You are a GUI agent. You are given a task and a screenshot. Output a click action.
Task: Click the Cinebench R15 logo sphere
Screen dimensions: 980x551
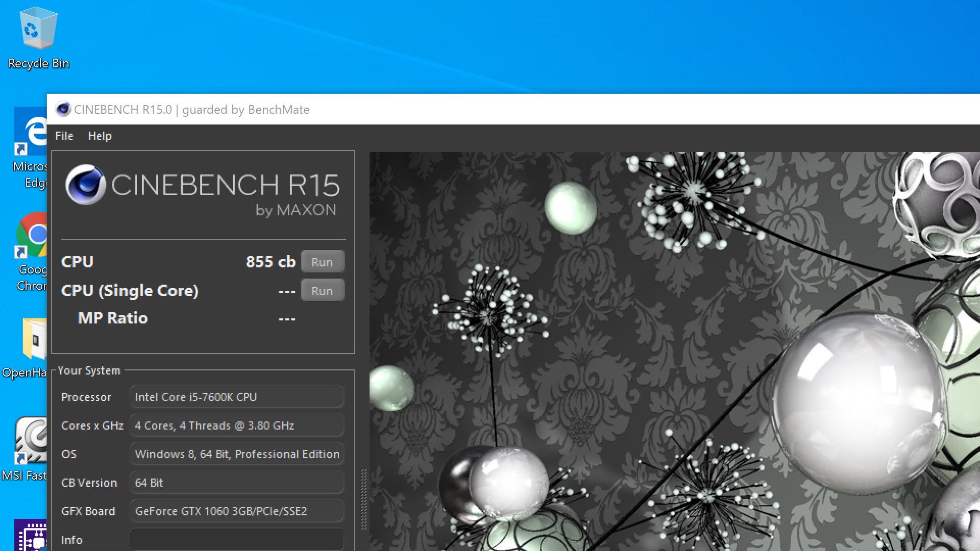coord(86,185)
